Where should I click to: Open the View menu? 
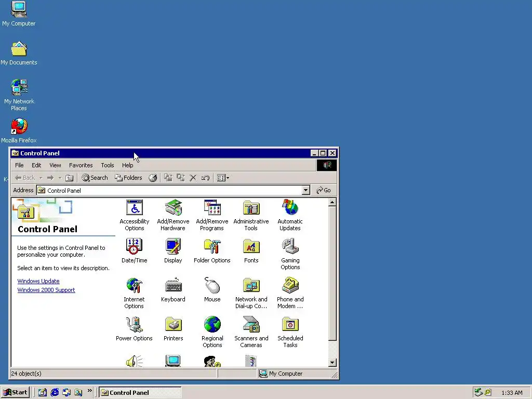(55, 165)
